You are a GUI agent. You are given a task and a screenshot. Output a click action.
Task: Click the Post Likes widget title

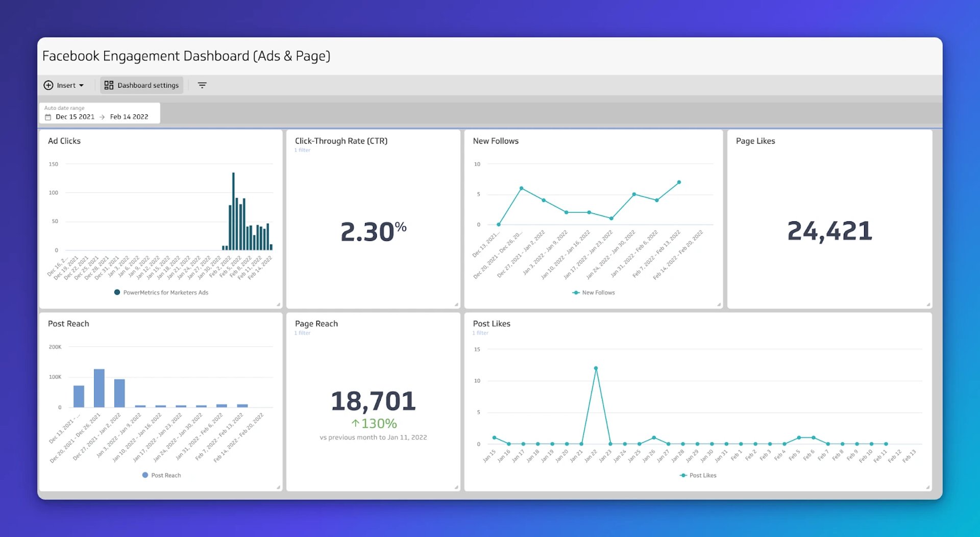(492, 324)
